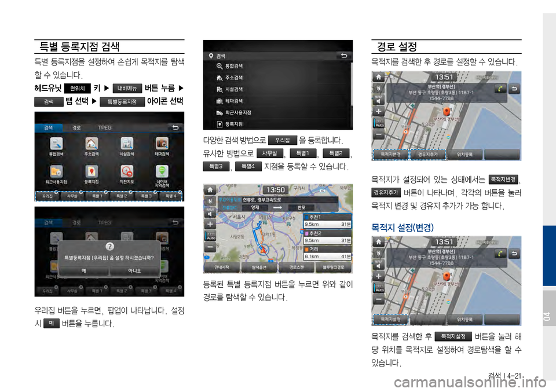Tap the 경로스캔 button
Image resolution: width=556 pixels, height=392 pixels.
coord(297,268)
